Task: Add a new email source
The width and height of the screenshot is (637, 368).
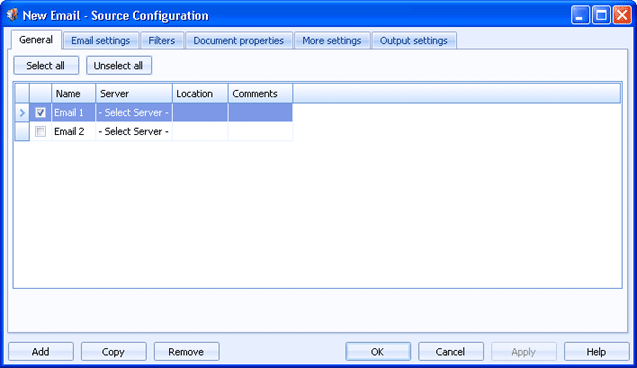Action: [41, 351]
